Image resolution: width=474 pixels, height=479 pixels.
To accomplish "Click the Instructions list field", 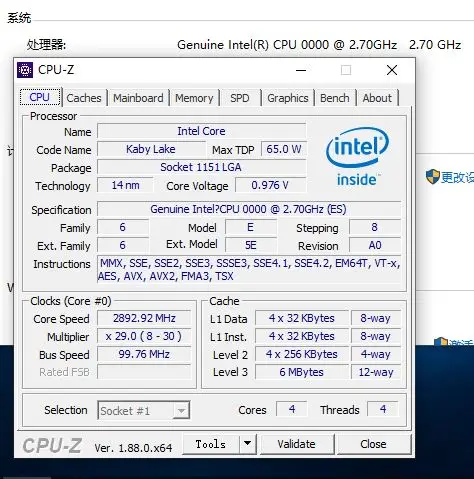I will pos(249,269).
